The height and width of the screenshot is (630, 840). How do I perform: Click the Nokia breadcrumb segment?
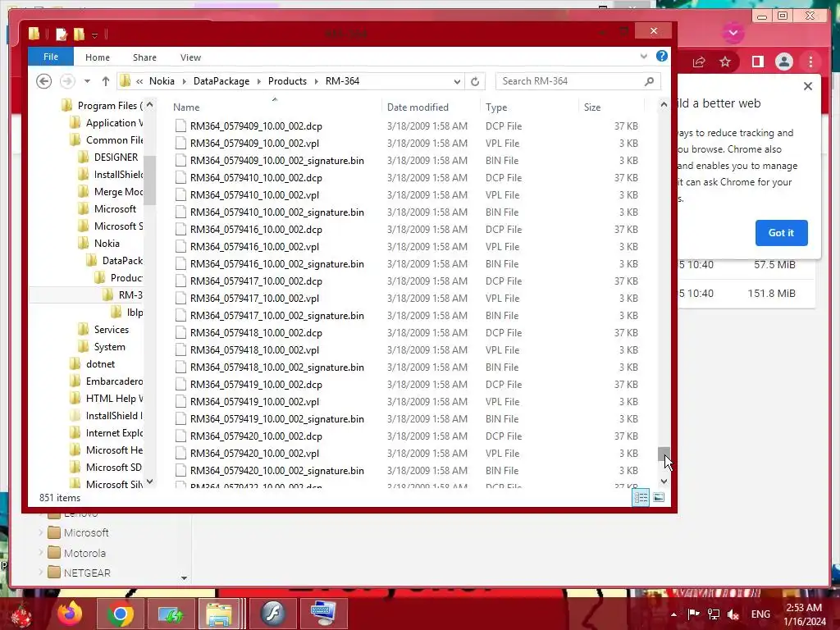162,81
